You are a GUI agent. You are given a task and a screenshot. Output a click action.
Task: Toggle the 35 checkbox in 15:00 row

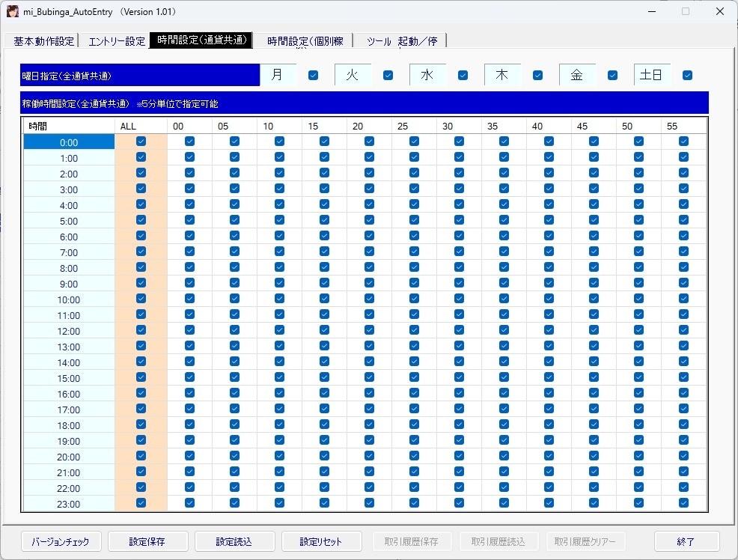point(504,377)
